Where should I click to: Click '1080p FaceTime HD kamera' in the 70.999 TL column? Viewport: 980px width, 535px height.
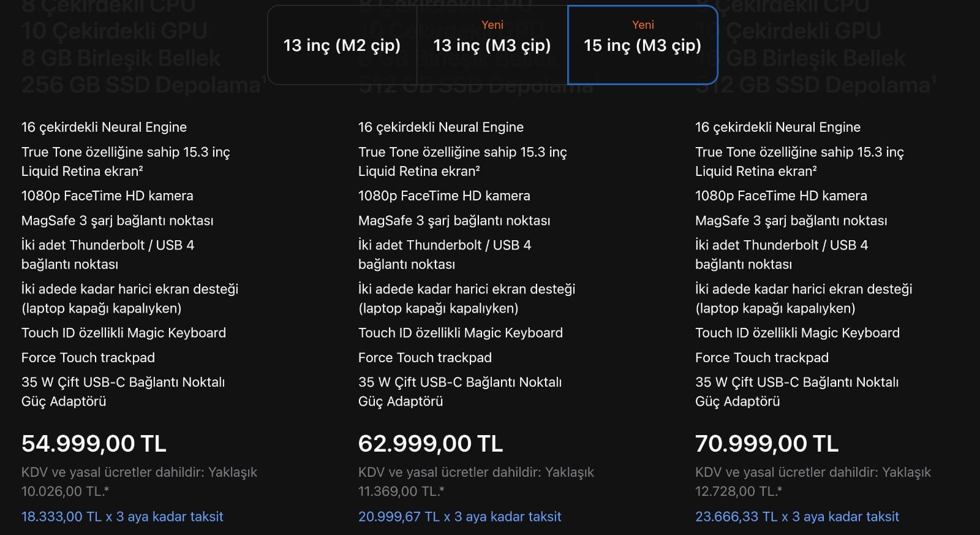781,195
